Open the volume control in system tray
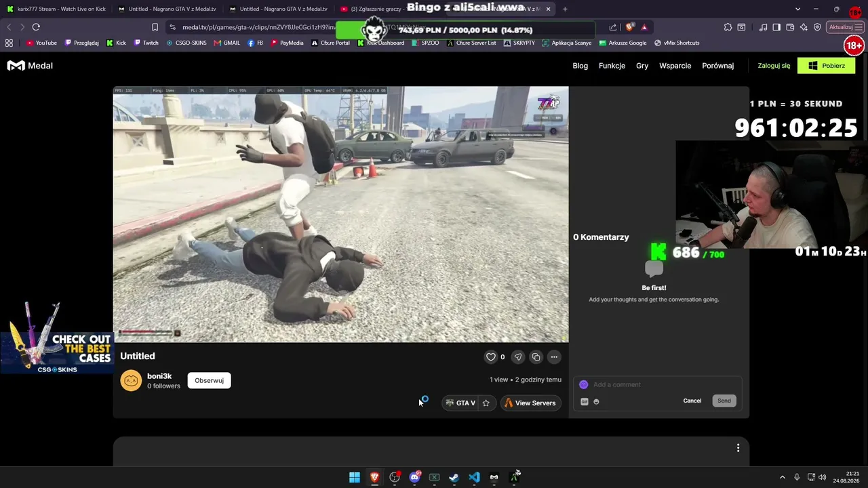868x488 pixels. 823,477
